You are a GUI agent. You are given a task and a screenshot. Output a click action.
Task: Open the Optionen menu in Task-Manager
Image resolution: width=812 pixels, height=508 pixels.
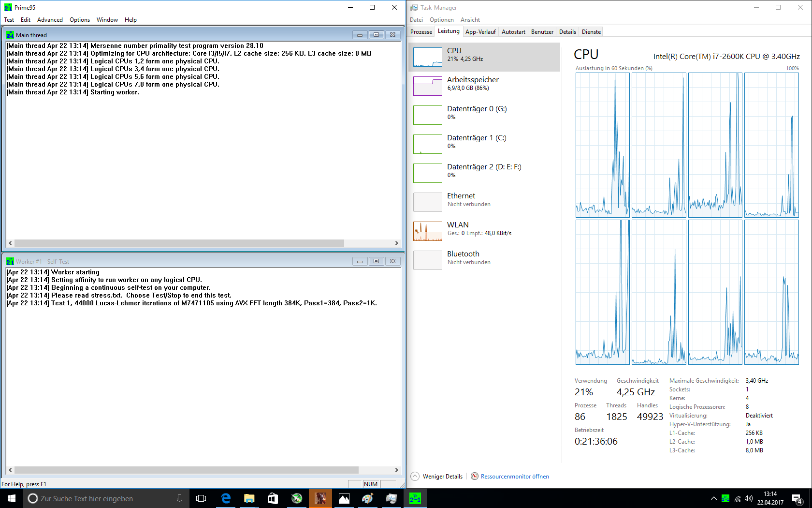[x=442, y=20]
